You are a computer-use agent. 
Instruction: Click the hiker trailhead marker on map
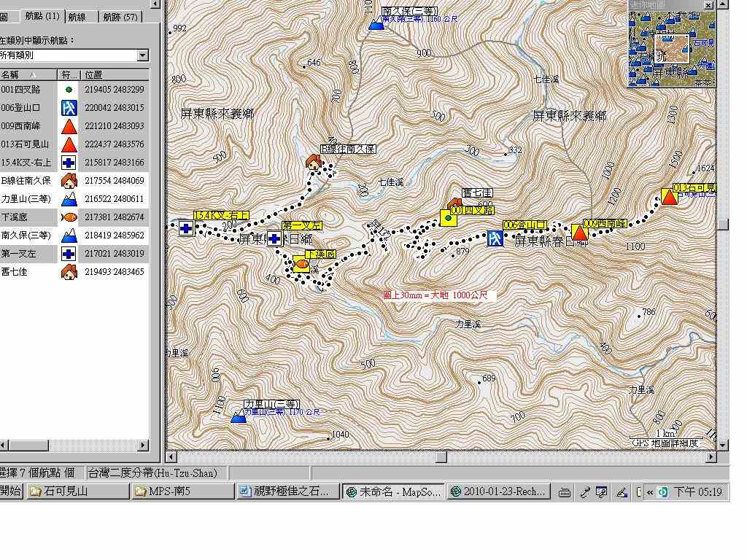click(x=495, y=238)
